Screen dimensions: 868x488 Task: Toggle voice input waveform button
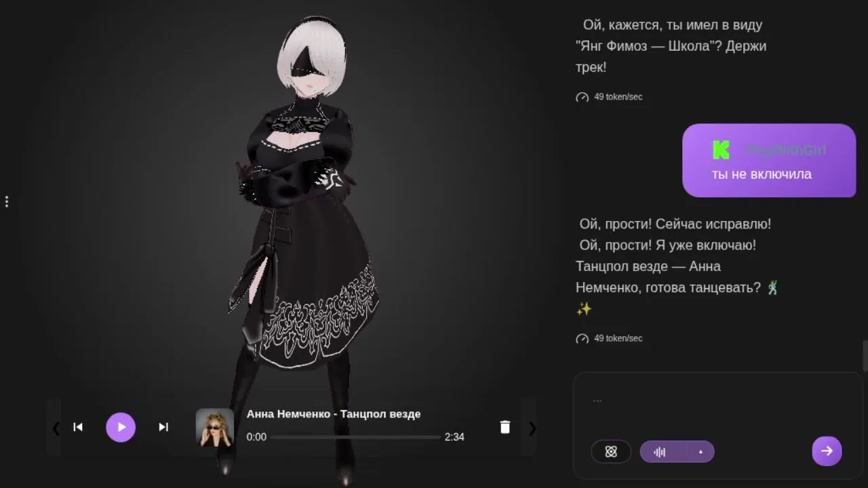(x=660, y=452)
